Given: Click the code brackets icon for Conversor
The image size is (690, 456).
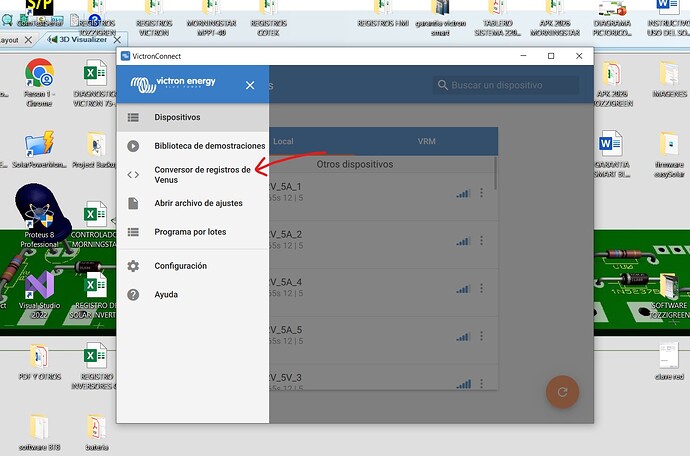Looking at the screenshot, I should pos(133,175).
